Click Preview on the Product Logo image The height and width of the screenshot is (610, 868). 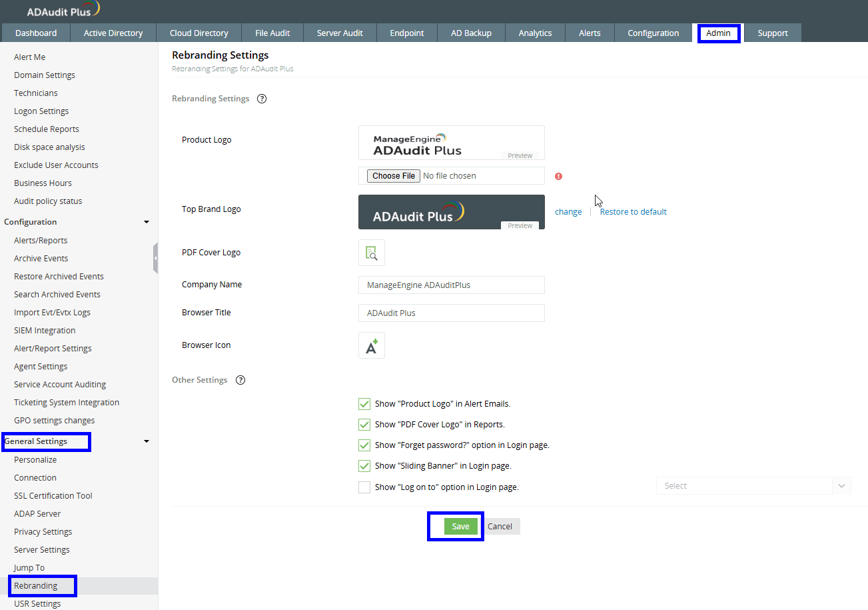[520, 155]
